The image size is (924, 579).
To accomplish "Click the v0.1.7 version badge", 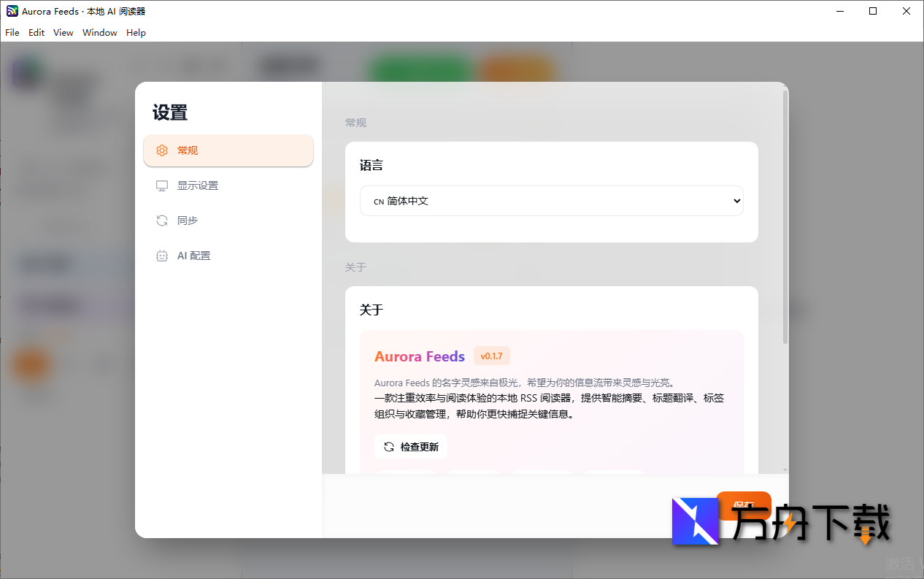I will coord(491,356).
